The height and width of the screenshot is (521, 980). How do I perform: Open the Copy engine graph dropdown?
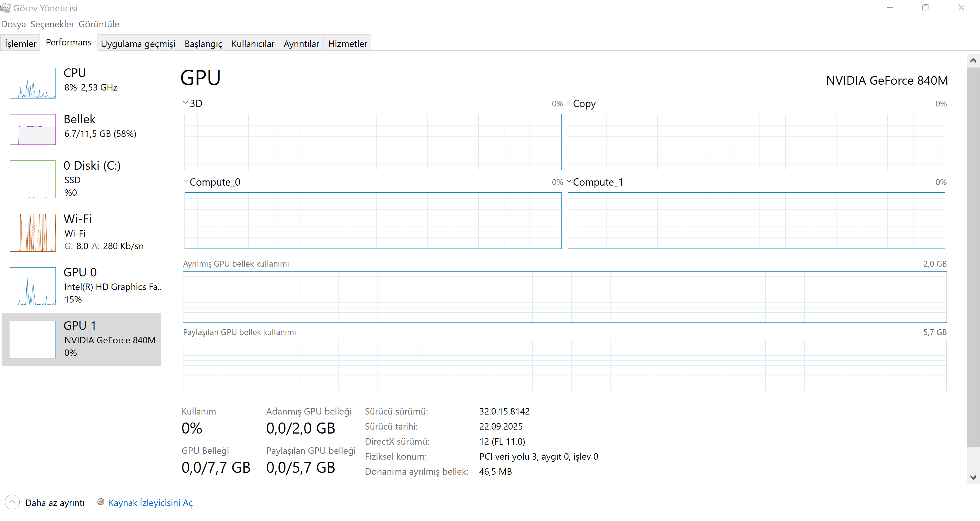point(569,103)
